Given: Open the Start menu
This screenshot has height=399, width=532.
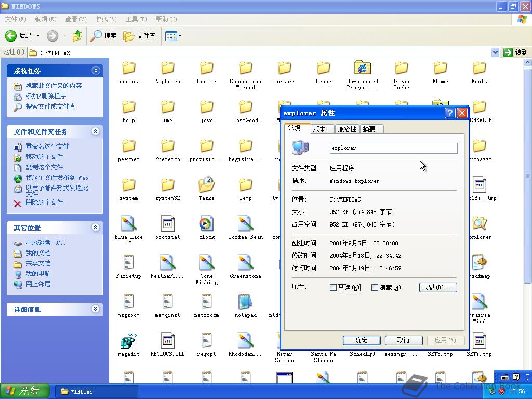Looking at the screenshot, I should pyautogui.click(x=25, y=391).
